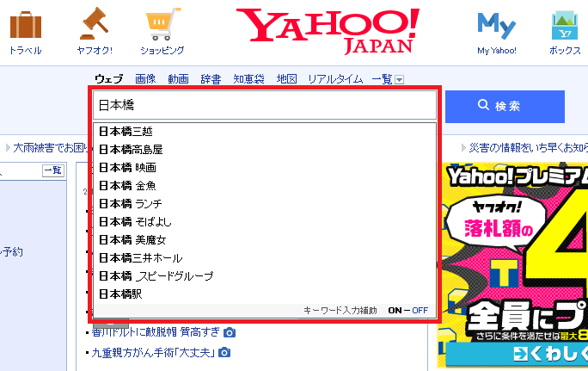Open 九重親方がん手術「大丈夫」 headline

[x=153, y=353]
